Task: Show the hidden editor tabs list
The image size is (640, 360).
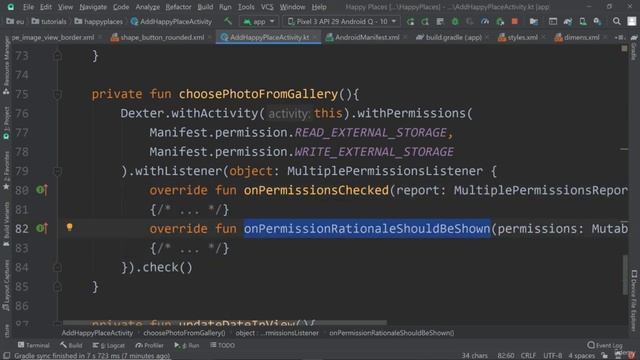Action: pos(620,37)
